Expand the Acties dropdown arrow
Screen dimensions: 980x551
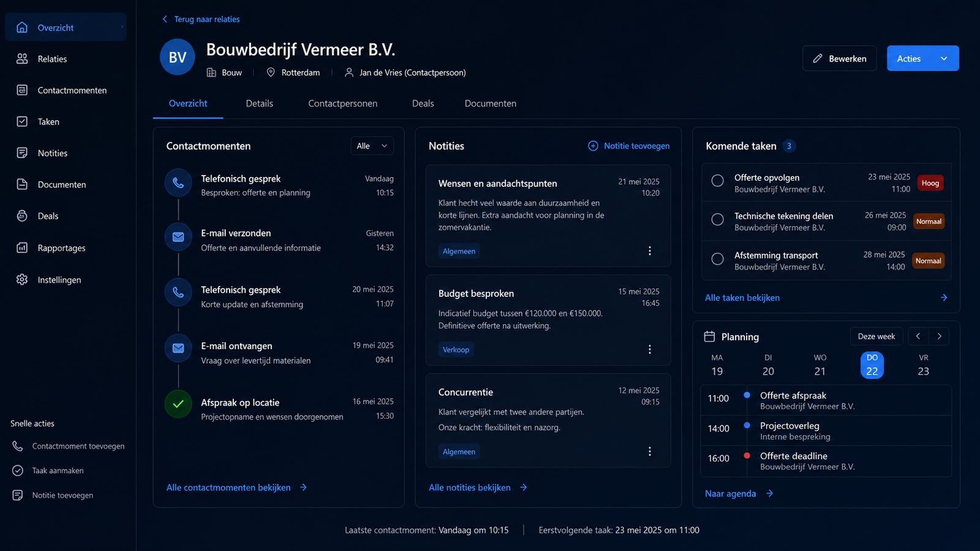click(x=944, y=59)
